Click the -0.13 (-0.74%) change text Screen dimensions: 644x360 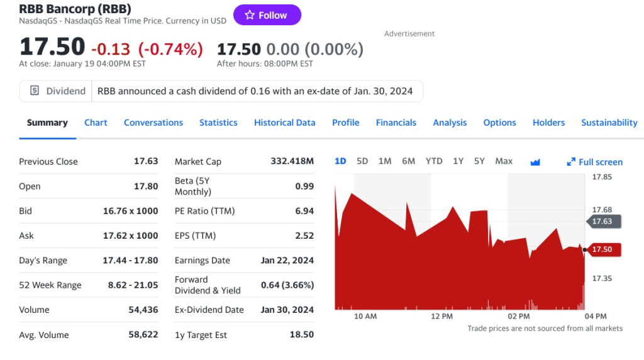click(x=147, y=49)
